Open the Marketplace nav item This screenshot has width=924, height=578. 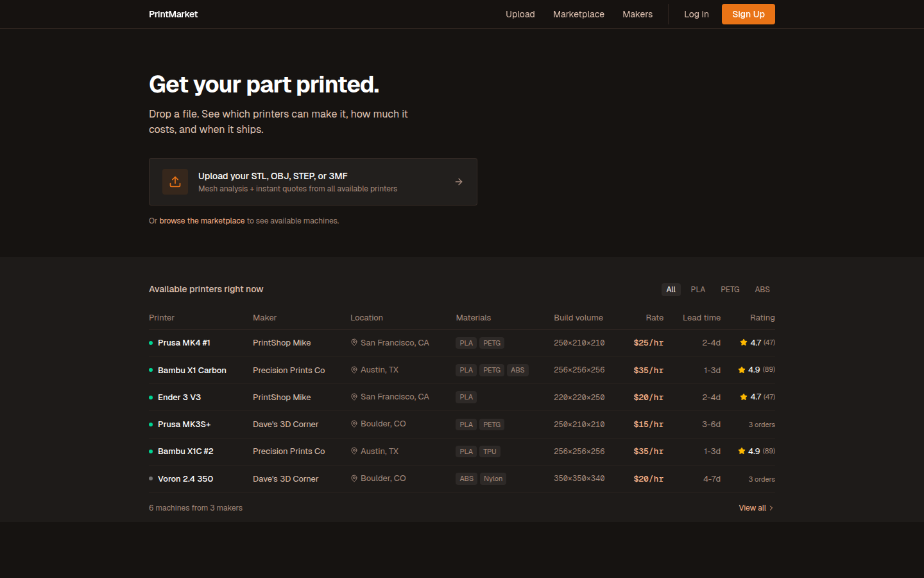coord(578,14)
